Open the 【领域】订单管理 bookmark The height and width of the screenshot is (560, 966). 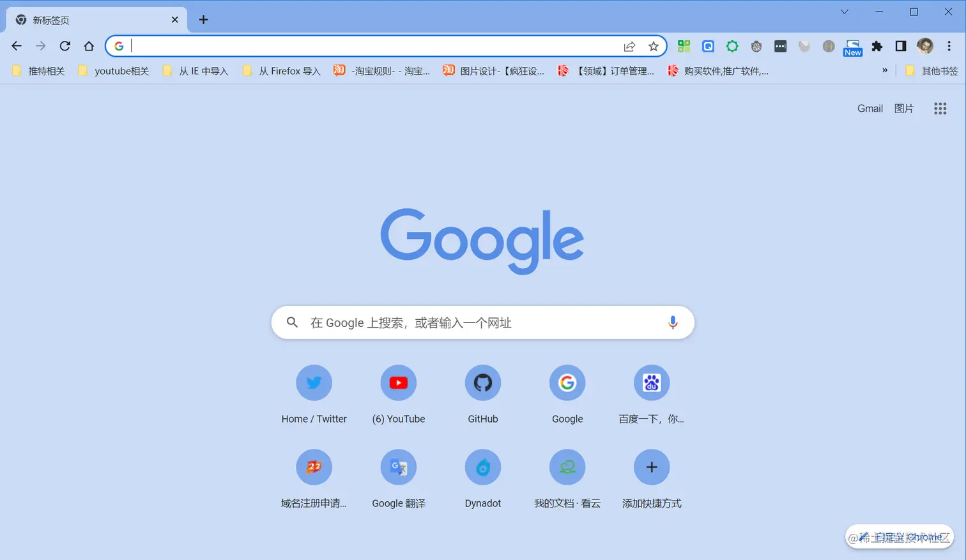tap(606, 71)
